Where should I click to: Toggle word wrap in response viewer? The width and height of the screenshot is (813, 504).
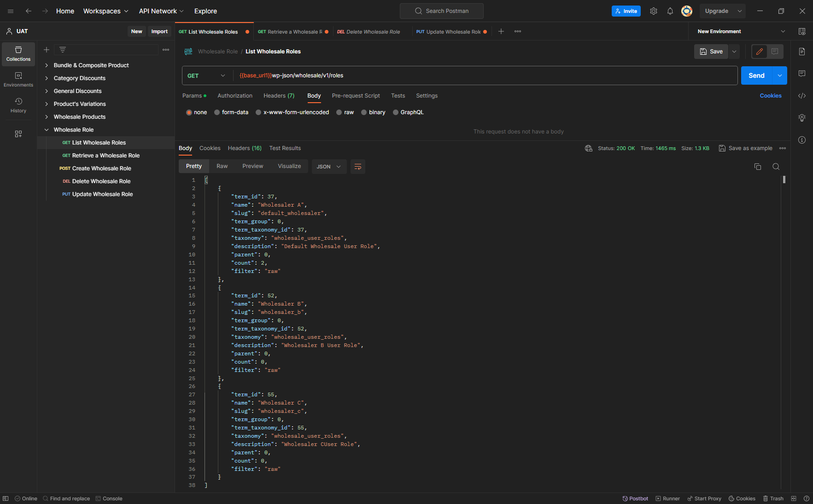[x=358, y=167]
